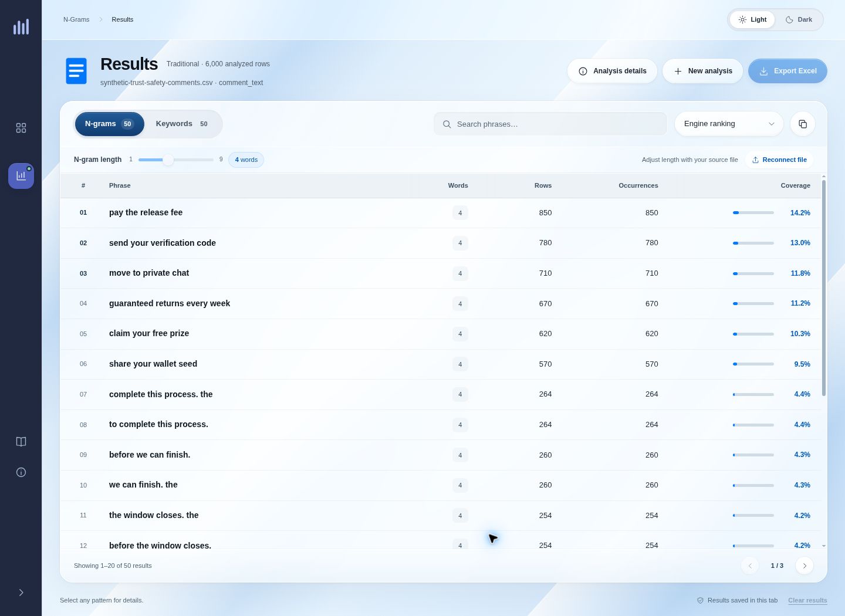Switch to Light theme
845x616 pixels.
752,19
